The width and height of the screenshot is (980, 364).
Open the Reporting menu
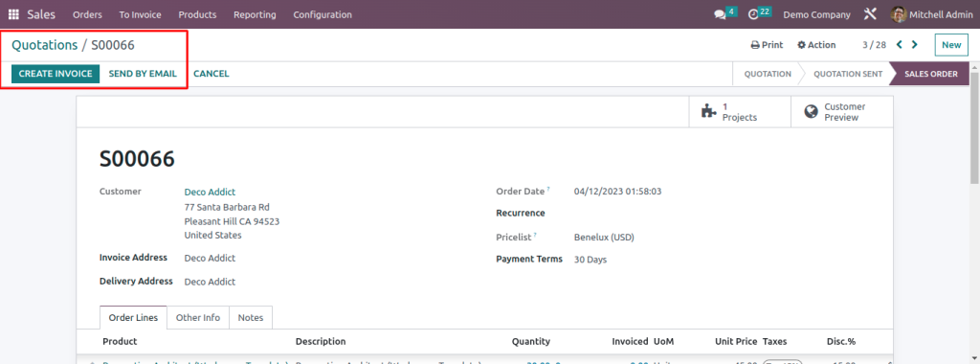click(x=255, y=14)
